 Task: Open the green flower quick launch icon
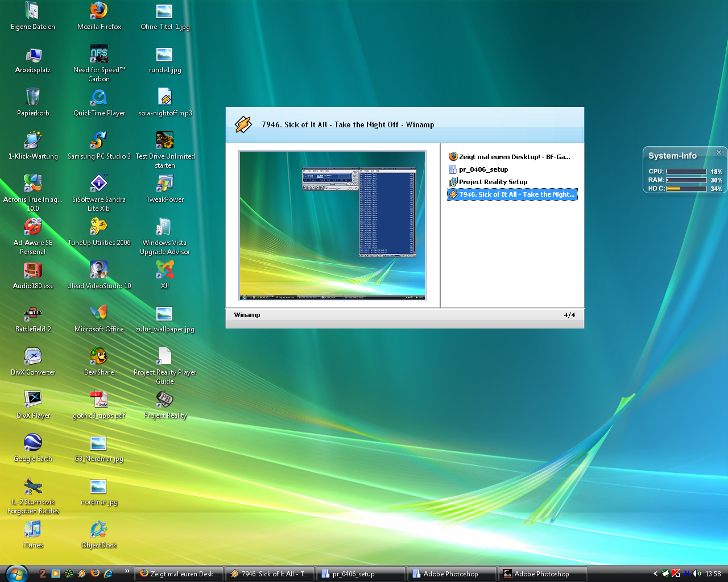tap(69, 573)
